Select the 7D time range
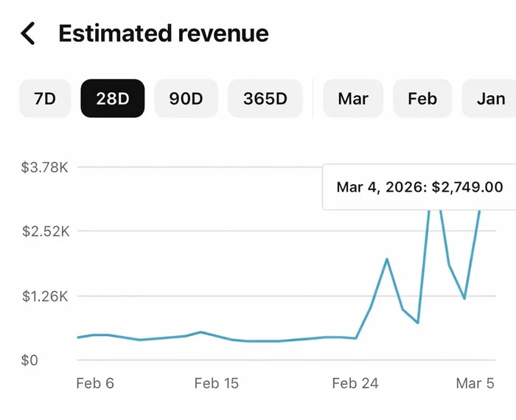The width and height of the screenshot is (516, 420). (45, 99)
